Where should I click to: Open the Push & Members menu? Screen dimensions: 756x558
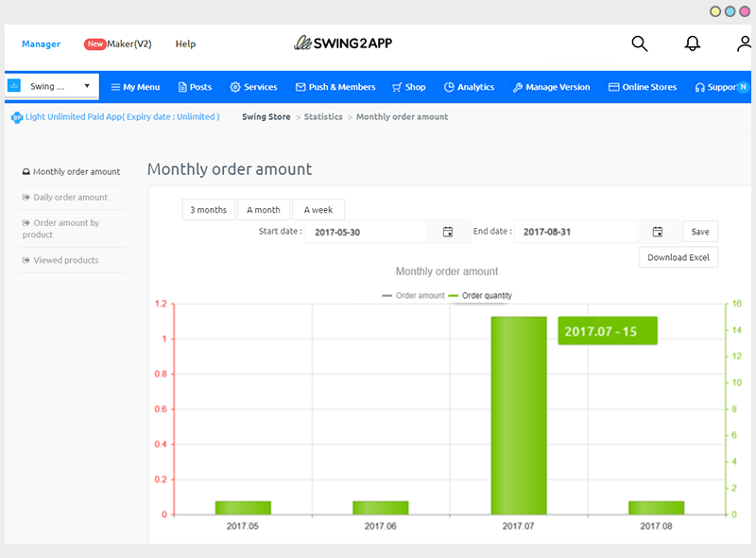tap(335, 87)
